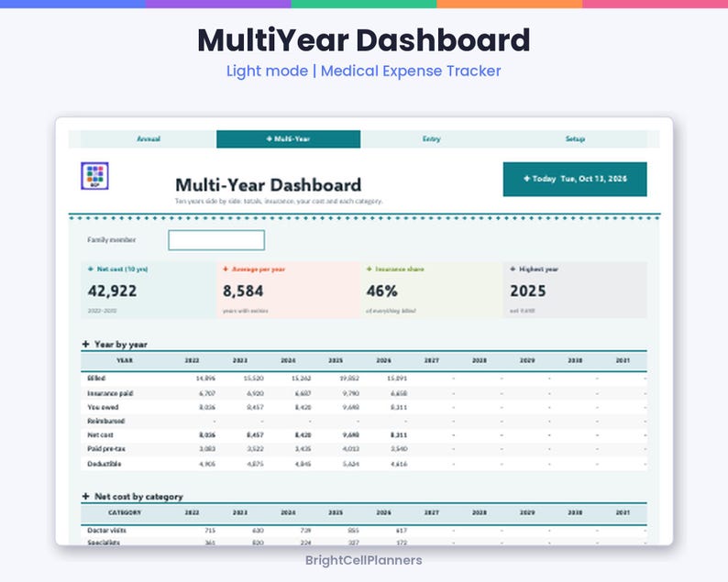The height and width of the screenshot is (582, 728).
Task: Select the Billed row label
Action: pyautogui.click(x=96, y=379)
